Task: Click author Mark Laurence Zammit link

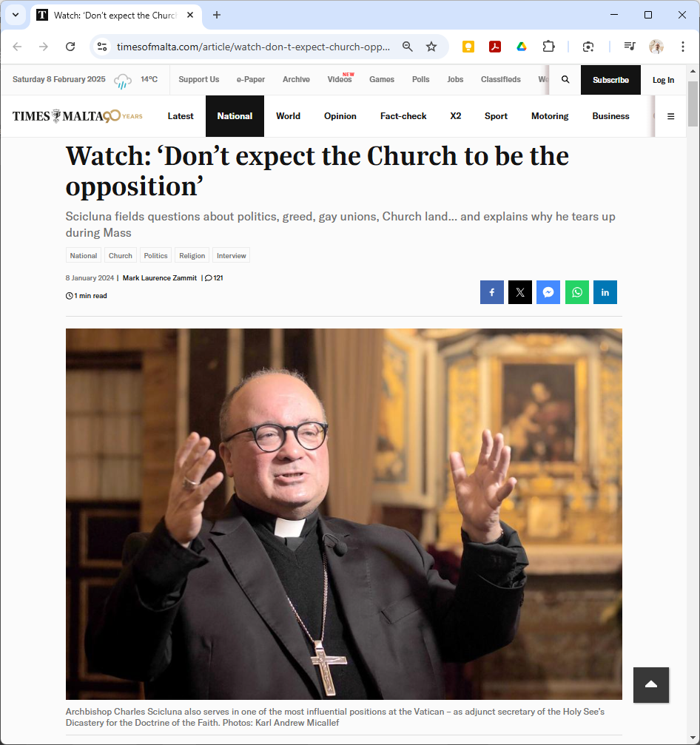Action: coord(160,278)
